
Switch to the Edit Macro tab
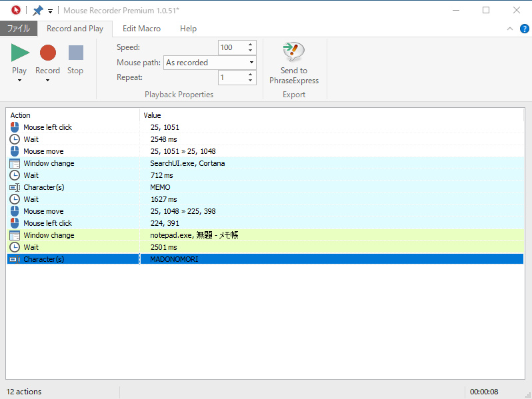[x=141, y=29]
